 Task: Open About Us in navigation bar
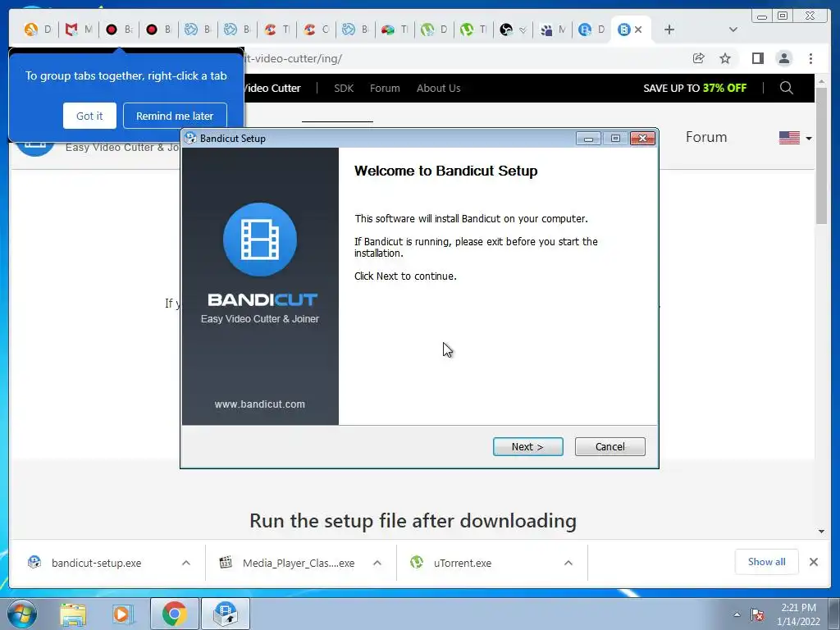pos(438,89)
